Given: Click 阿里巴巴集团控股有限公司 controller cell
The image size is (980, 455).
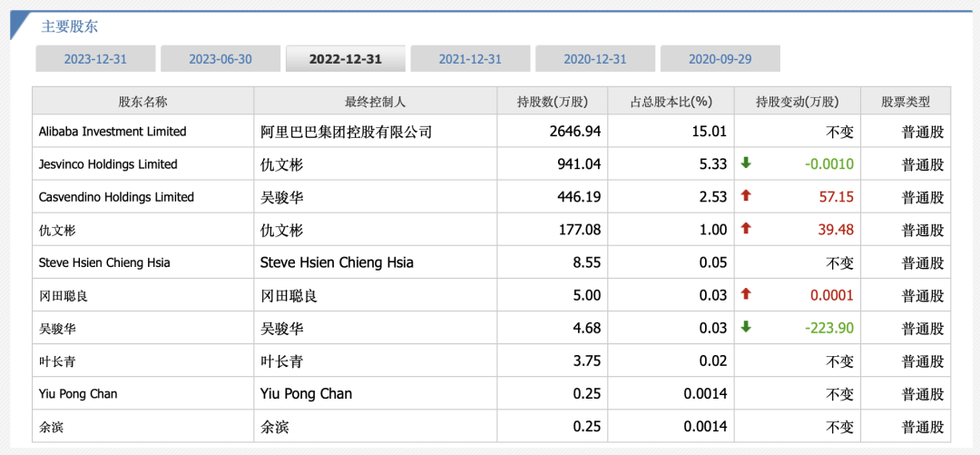Looking at the screenshot, I should tap(347, 132).
